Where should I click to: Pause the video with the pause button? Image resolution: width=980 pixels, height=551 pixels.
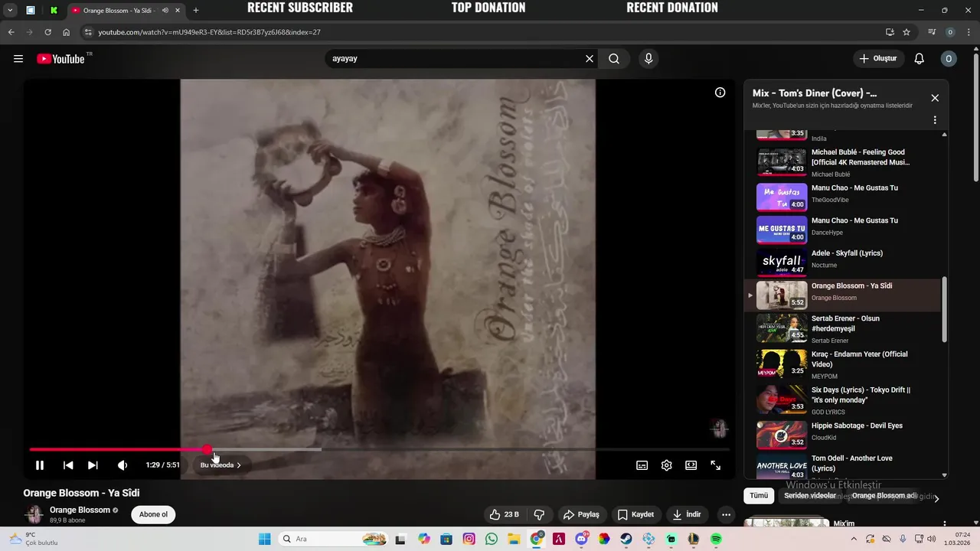(x=40, y=465)
